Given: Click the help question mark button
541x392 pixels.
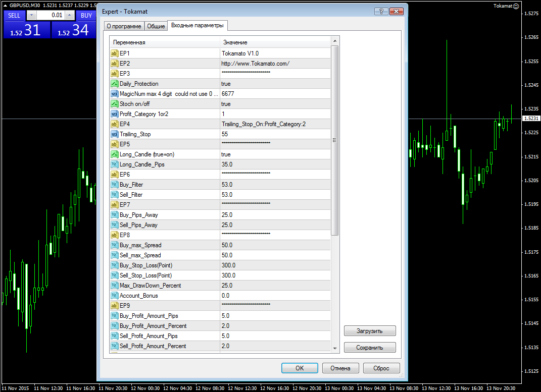Looking at the screenshot, I should pyautogui.click(x=381, y=11).
